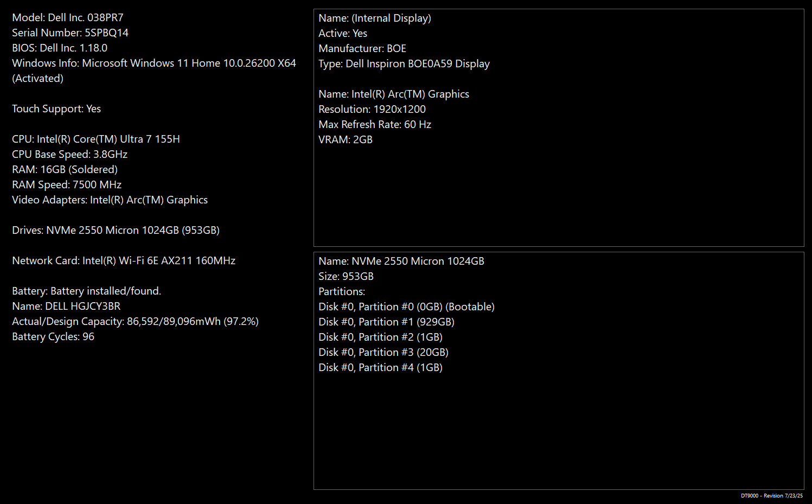812x504 pixels.
Task: Click Name: Intel(R) Arc(TM) Graphics in display panel
Action: [x=394, y=94]
